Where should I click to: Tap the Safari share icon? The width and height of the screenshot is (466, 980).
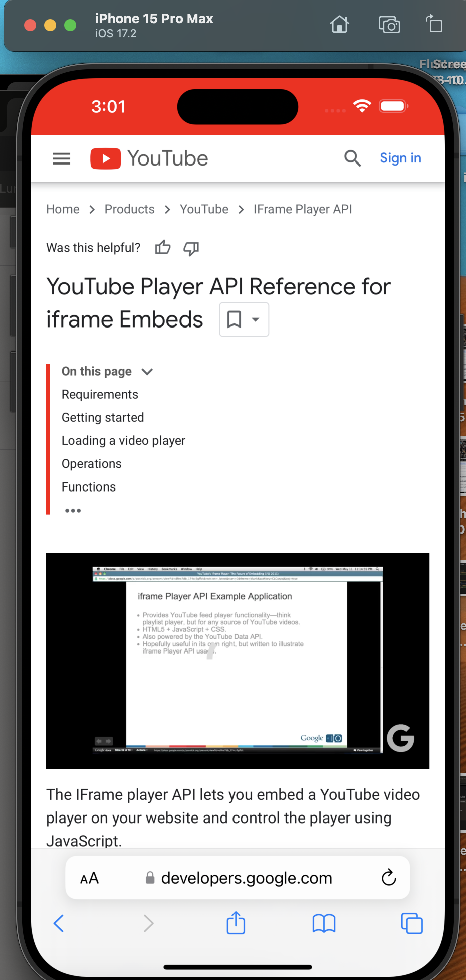coord(236,923)
